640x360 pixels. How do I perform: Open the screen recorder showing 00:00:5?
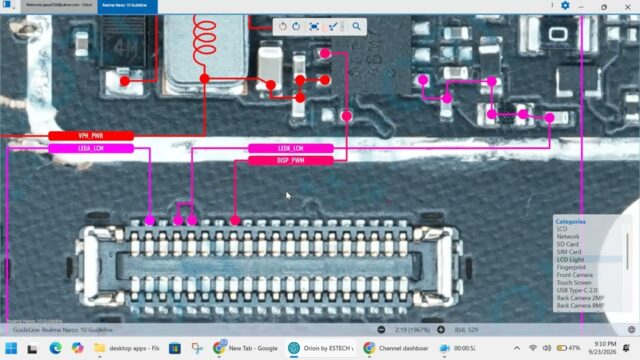pos(458,348)
